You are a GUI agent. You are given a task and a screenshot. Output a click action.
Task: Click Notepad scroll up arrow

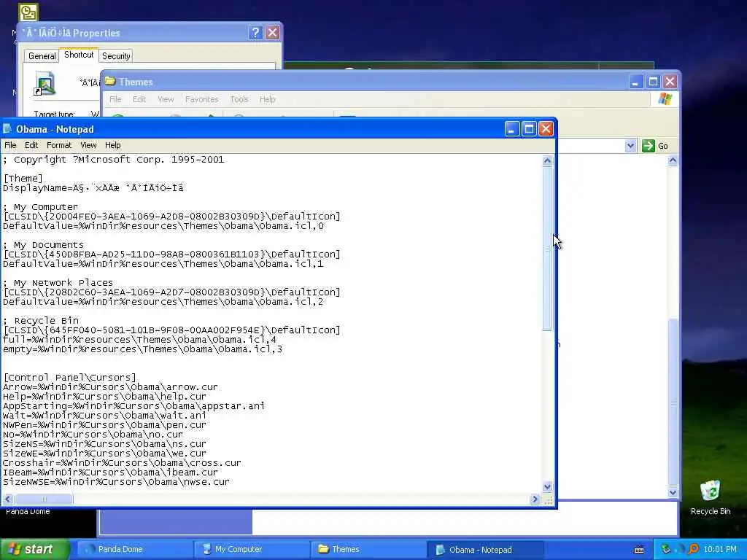point(547,161)
